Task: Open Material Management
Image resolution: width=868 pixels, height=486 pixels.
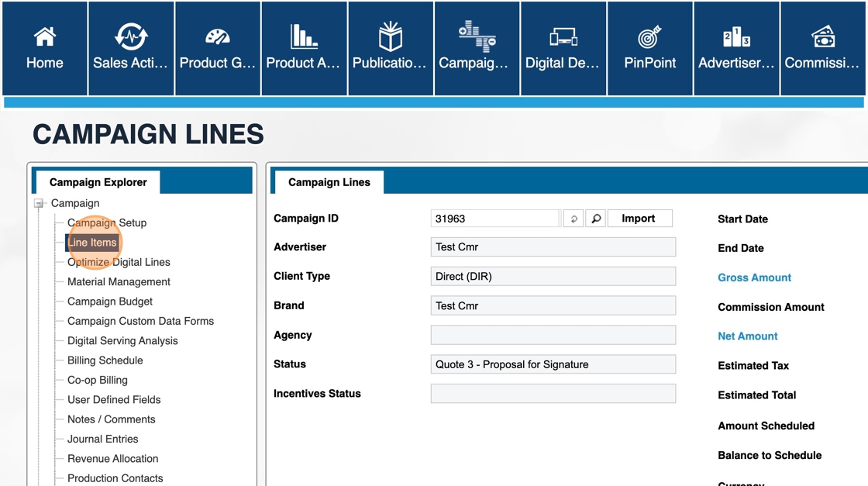Action: click(x=119, y=281)
